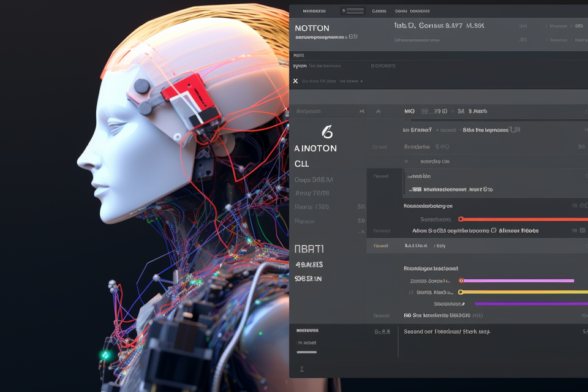588x392 pixels.
Task: Toggle the pill switch in the top bar
Action: pyautogui.click(x=353, y=10)
